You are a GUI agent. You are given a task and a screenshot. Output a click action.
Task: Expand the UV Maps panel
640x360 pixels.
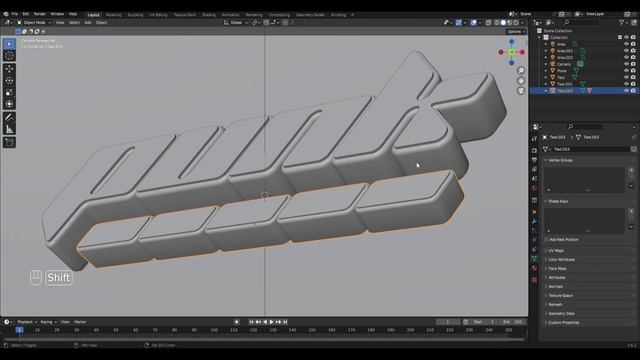(x=556, y=251)
